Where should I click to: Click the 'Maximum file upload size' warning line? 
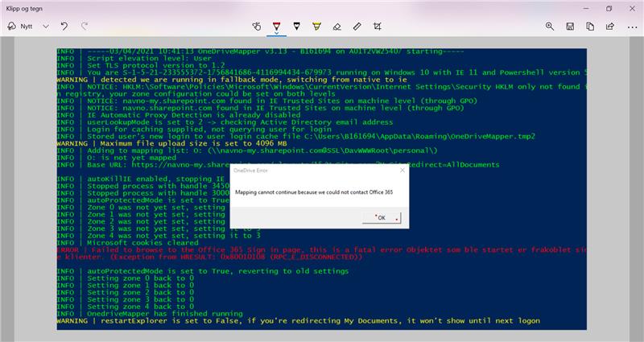(x=172, y=143)
